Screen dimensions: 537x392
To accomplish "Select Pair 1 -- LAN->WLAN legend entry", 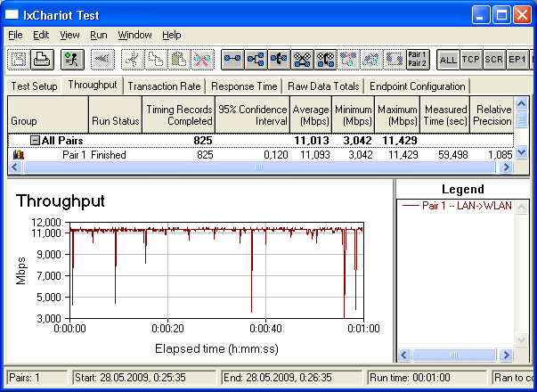I will [457, 206].
